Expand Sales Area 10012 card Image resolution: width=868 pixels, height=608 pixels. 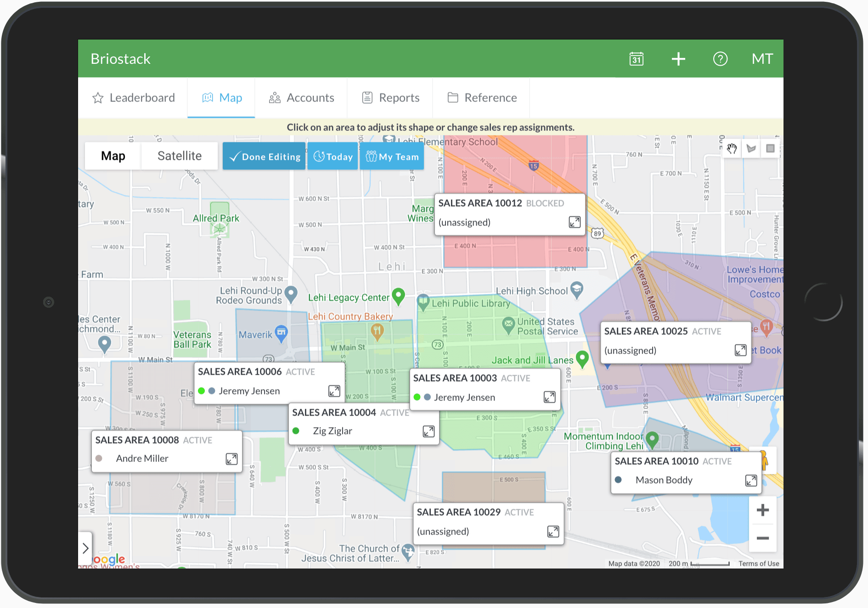pyautogui.click(x=575, y=222)
